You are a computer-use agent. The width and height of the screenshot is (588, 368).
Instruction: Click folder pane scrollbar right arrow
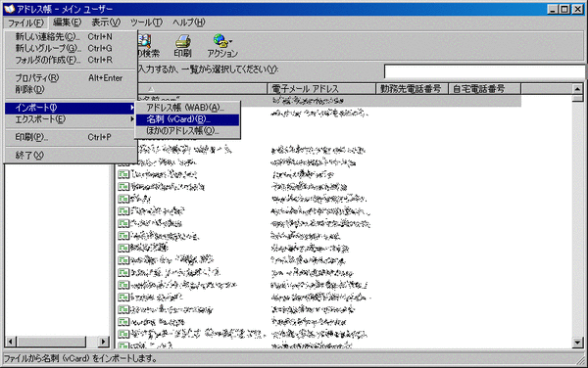[x=104, y=342]
